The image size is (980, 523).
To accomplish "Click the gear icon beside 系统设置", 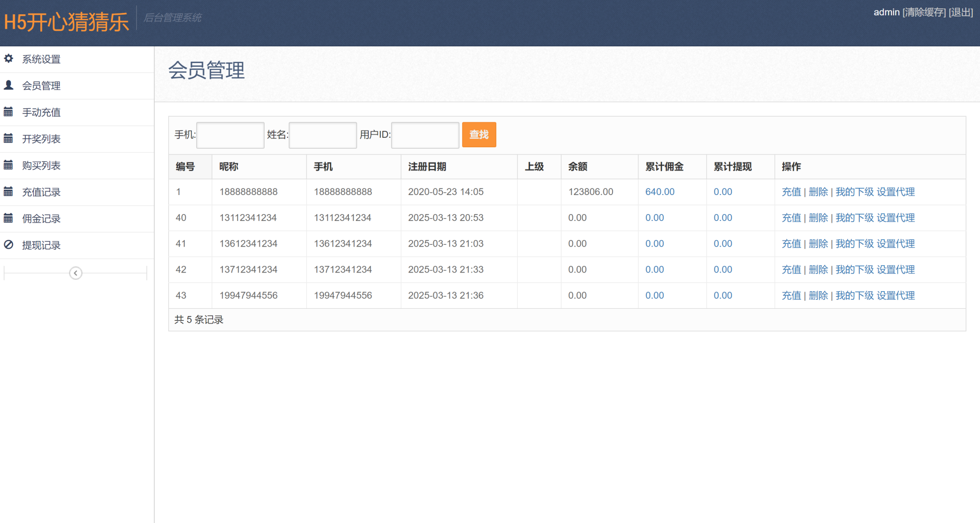I will (x=9, y=59).
